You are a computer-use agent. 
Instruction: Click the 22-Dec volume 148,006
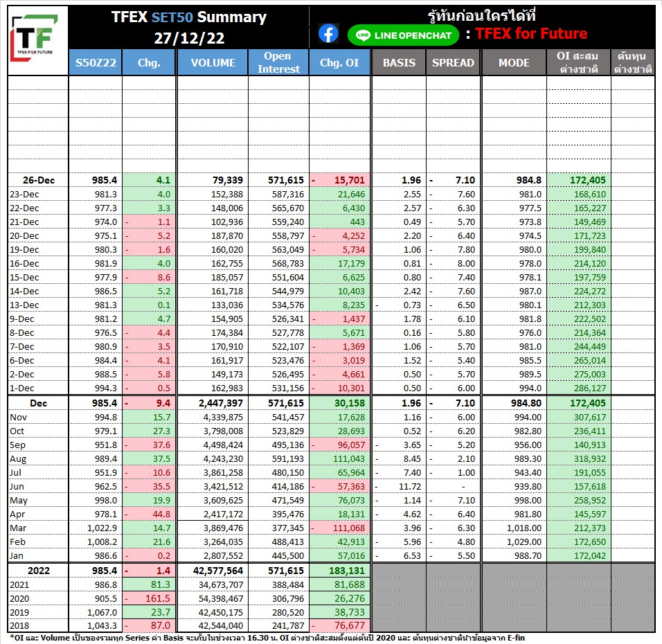(x=227, y=208)
